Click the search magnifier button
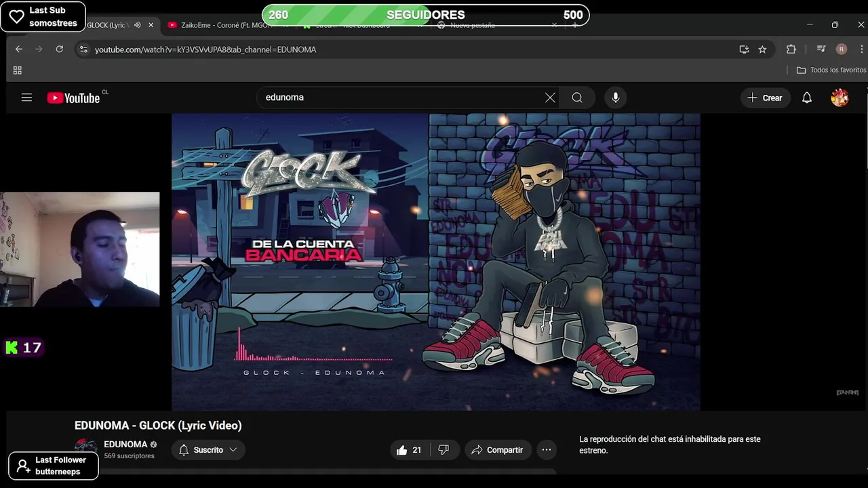Screen dimensions: 868x488 (x=577, y=98)
